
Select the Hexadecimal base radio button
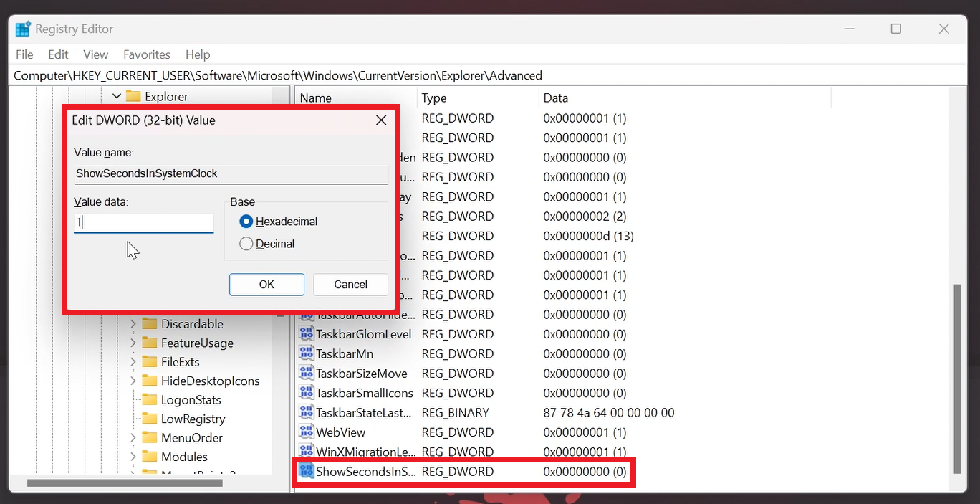click(246, 222)
